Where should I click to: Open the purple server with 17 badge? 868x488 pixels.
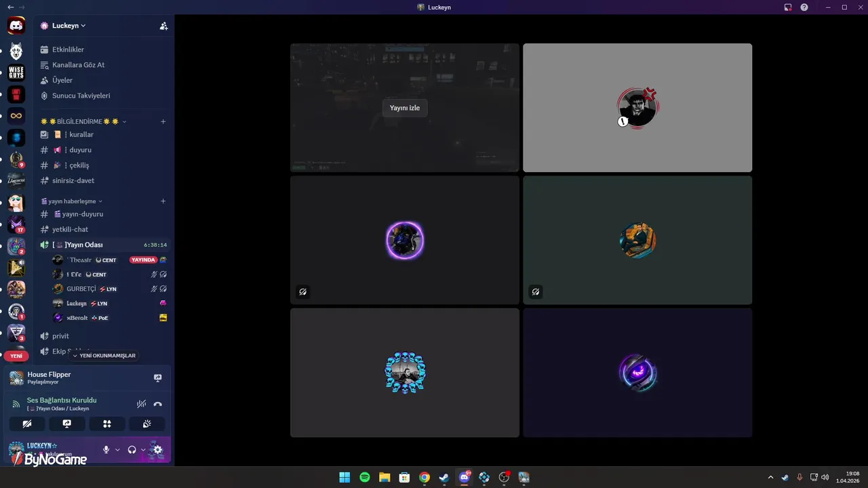[16, 224]
